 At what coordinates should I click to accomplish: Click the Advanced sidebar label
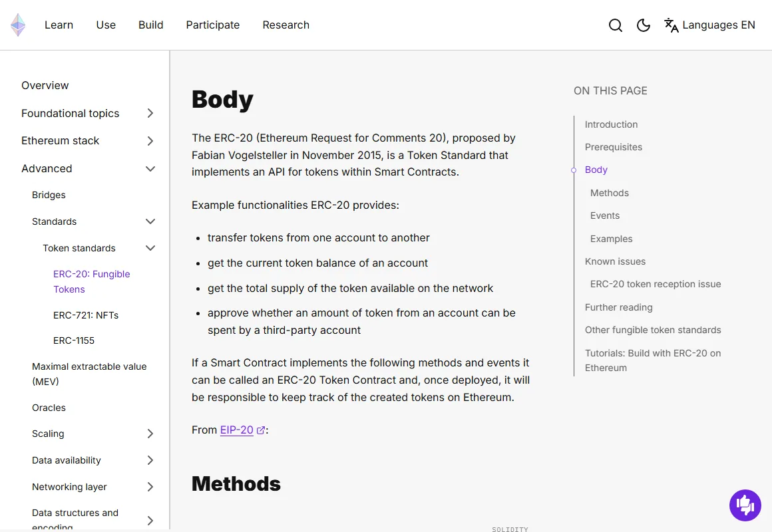(47, 169)
